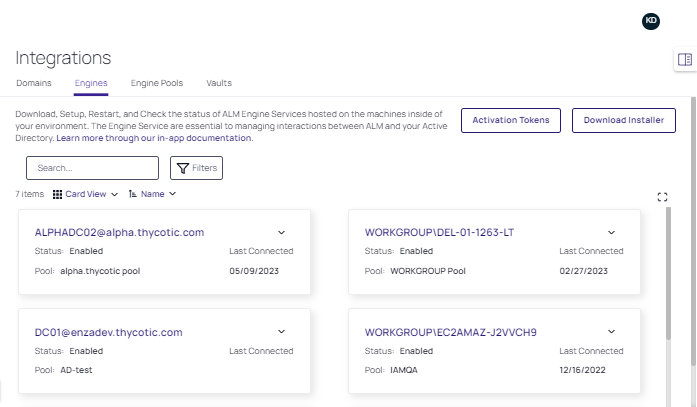Expand the ALPHADC02@alpha.thycotic.com card chevron
The width and height of the screenshot is (697, 407).
[x=281, y=232]
